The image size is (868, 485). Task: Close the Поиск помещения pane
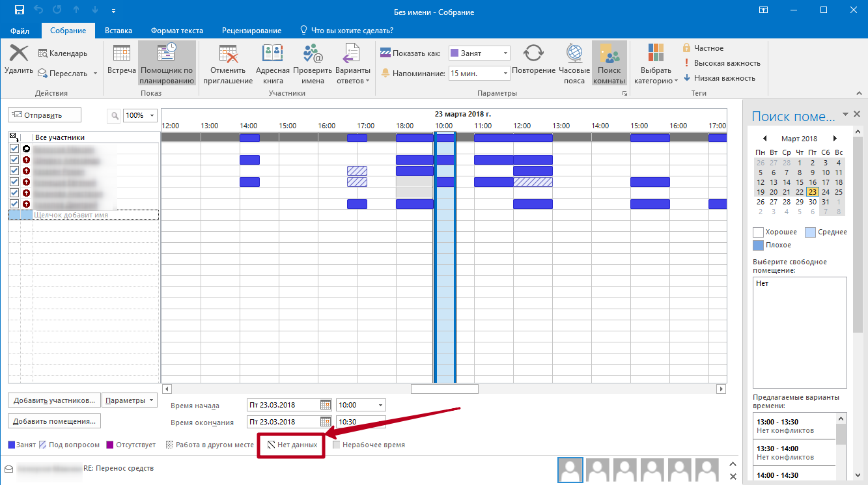point(856,115)
